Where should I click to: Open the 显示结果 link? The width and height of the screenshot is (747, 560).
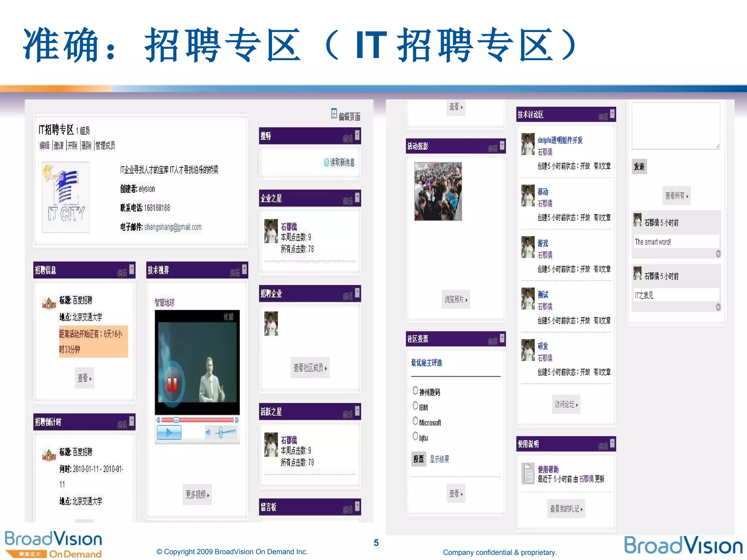(x=439, y=459)
